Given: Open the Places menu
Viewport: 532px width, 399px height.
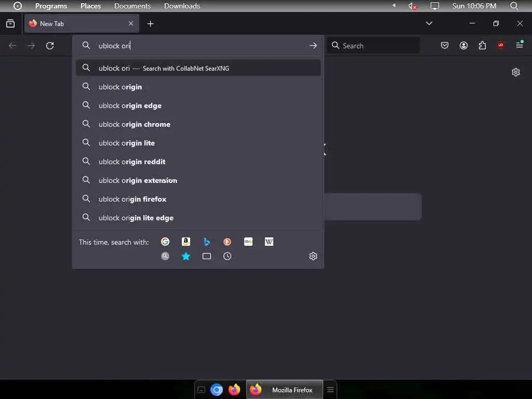Looking at the screenshot, I should 90,6.
